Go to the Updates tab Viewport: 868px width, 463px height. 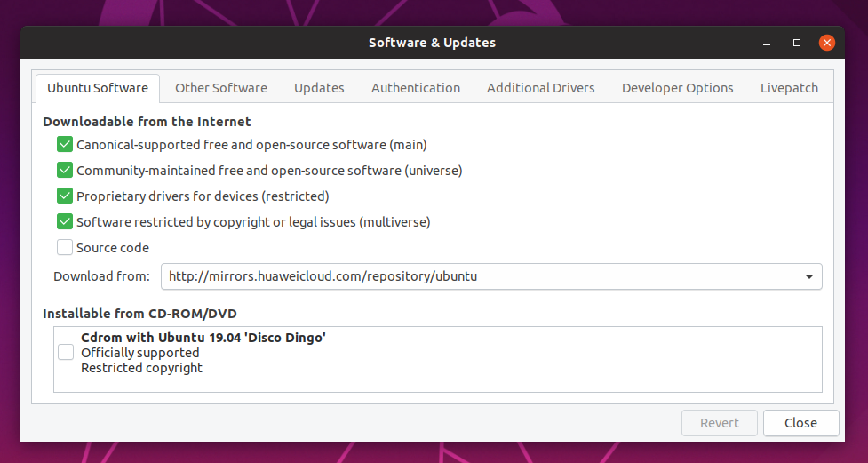point(319,88)
